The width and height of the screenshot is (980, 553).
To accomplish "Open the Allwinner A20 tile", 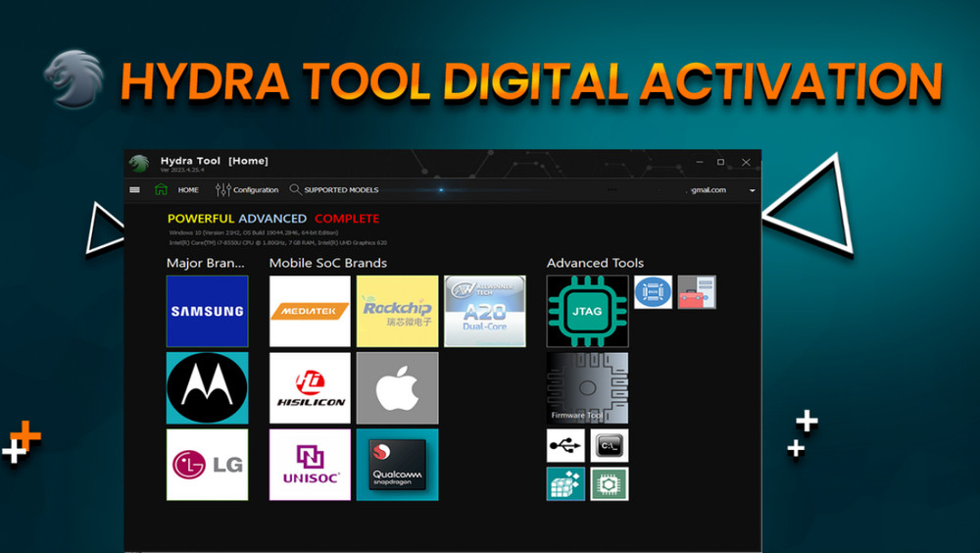I will [x=484, y=311].
